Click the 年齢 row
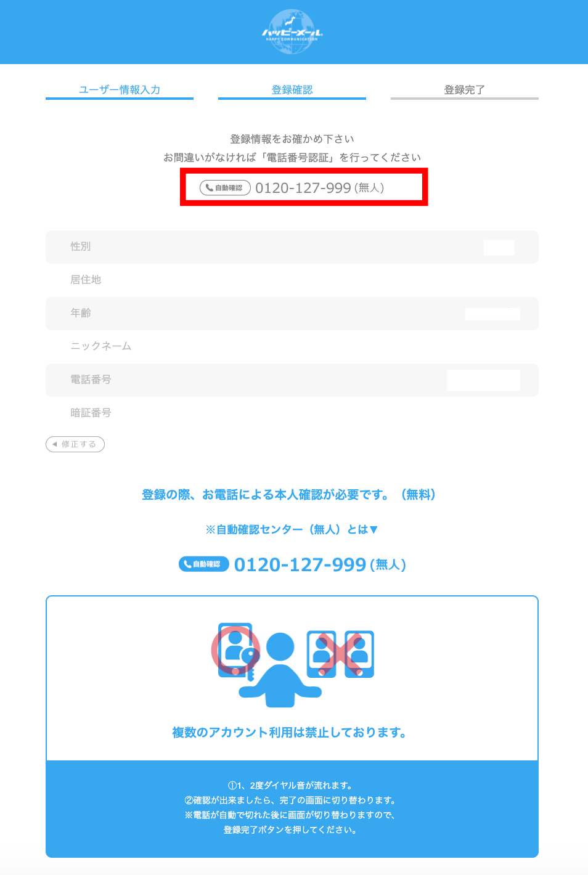Image resolution: width=588 pixels, height=875 pixels. point(292,314)
